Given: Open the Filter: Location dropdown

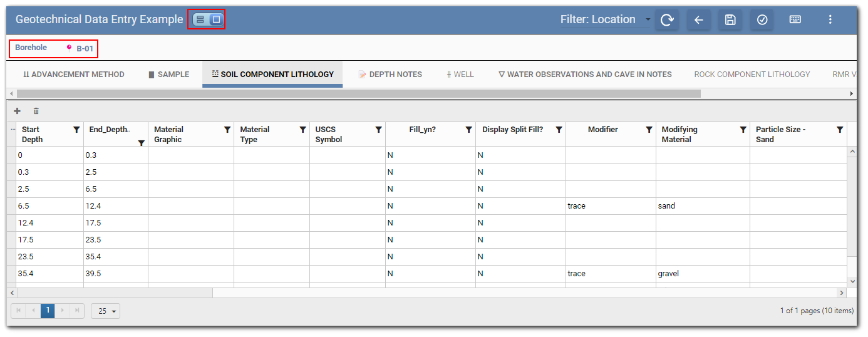Looking at the screenshot, I should click(606, 20).
